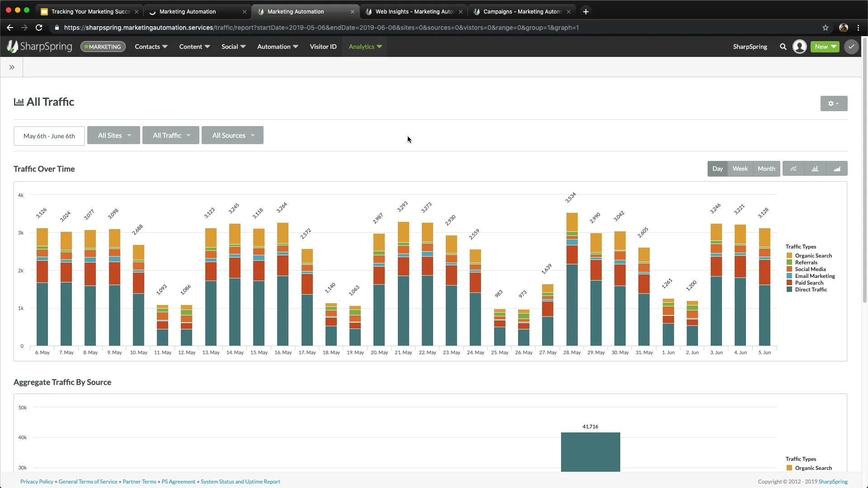
Task: Click the Chrome profile avatar icon
Action: pos(843,28)
